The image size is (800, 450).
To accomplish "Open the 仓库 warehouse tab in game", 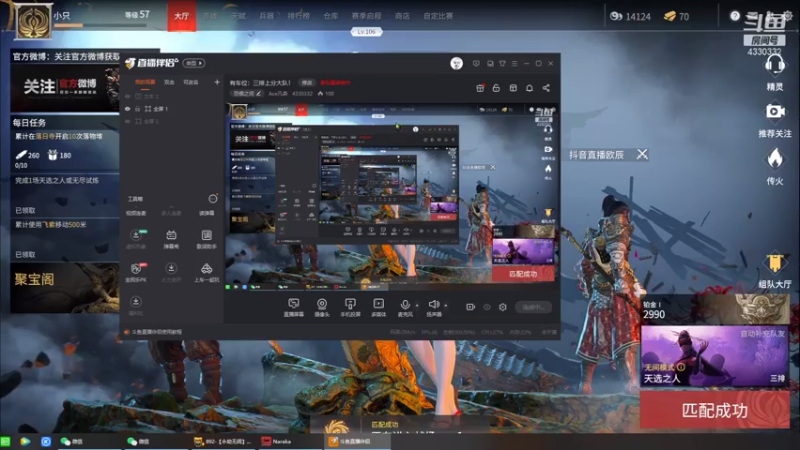I will 331,16.
